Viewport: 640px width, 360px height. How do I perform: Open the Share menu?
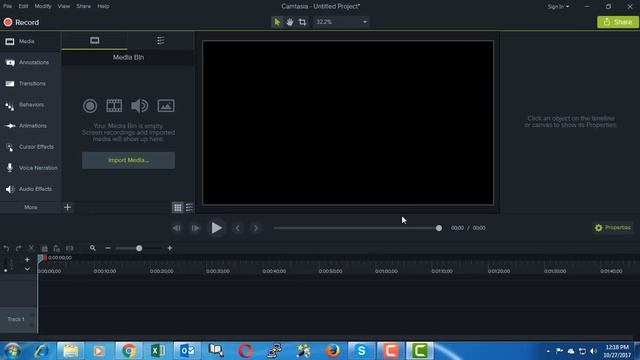tap(84, 6)
